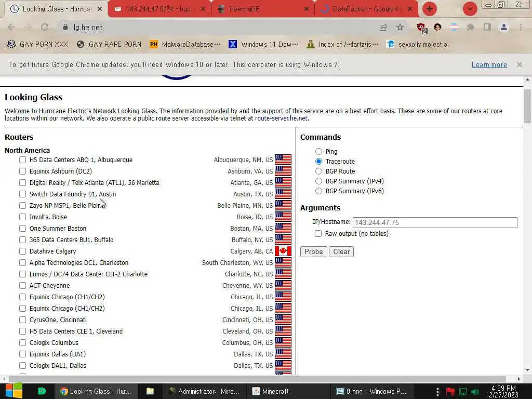Check Switch Data Foundry 01 Austin router

pos(22,194)
